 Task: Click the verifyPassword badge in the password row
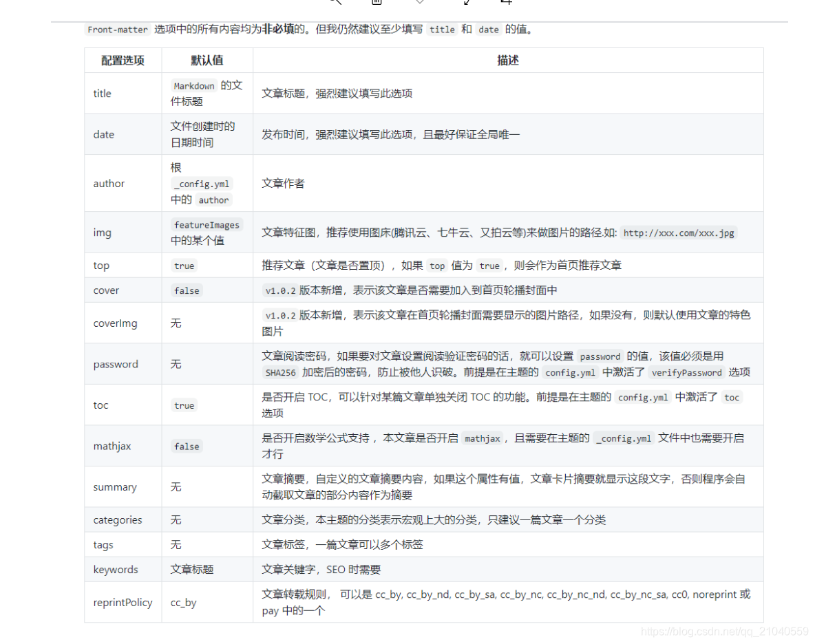pos(686,372)
